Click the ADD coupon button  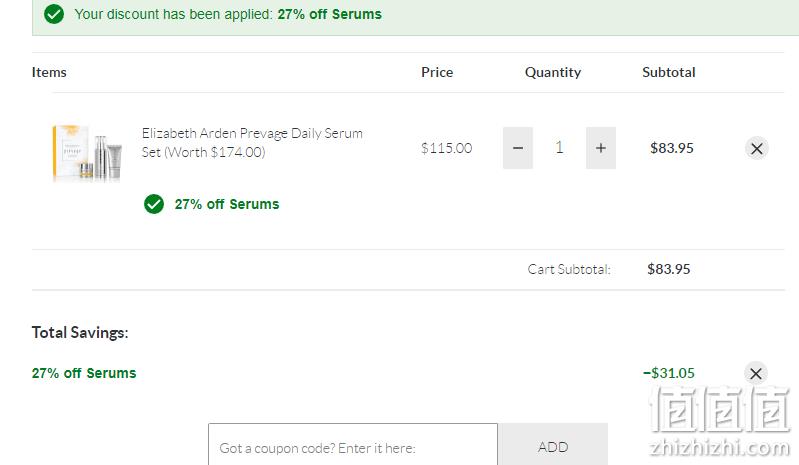(553, 444)
